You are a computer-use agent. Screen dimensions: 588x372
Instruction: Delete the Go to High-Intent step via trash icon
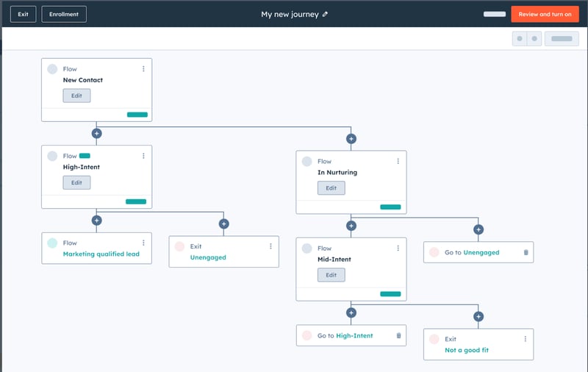[x=398, y=336]
